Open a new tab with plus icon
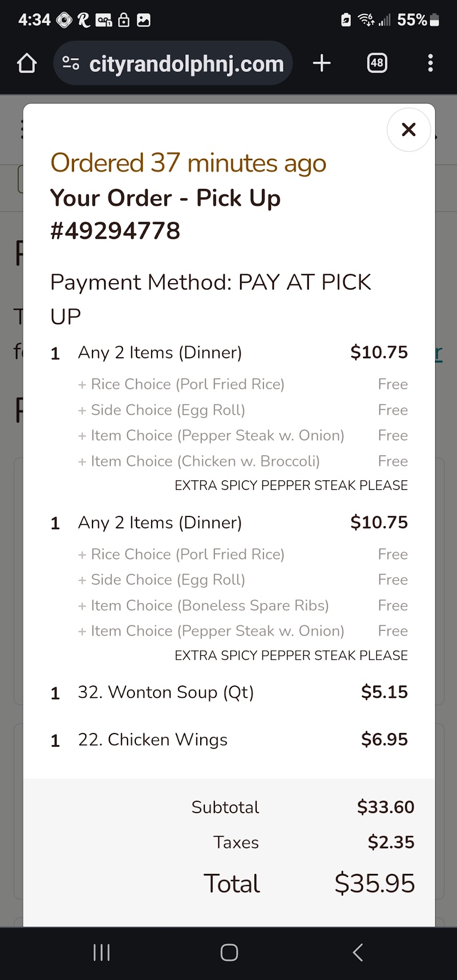Screen dimensions: 457x980 pyautogui.click(x=322, y=63)
